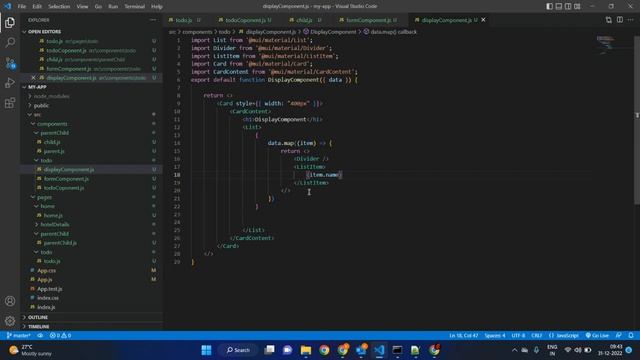Toggle the Panel layout icon

click(x=559, y=6)
